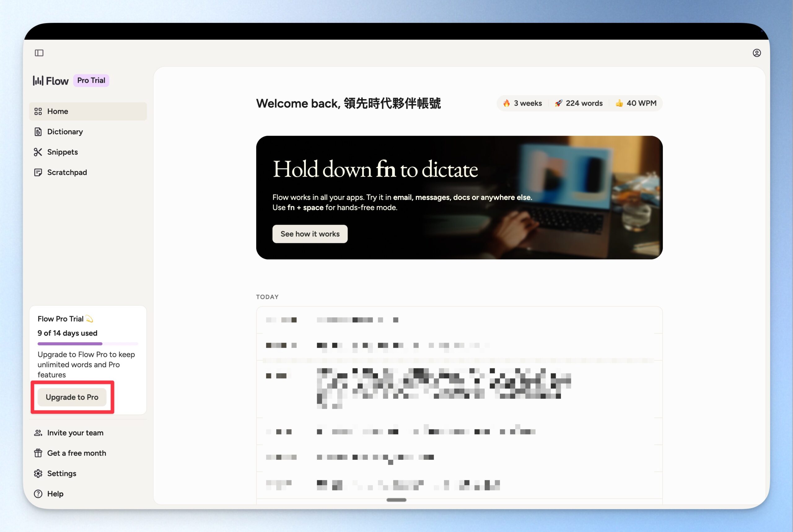Click the Dictionary book icon
The image size is (793, 532).
38,132
